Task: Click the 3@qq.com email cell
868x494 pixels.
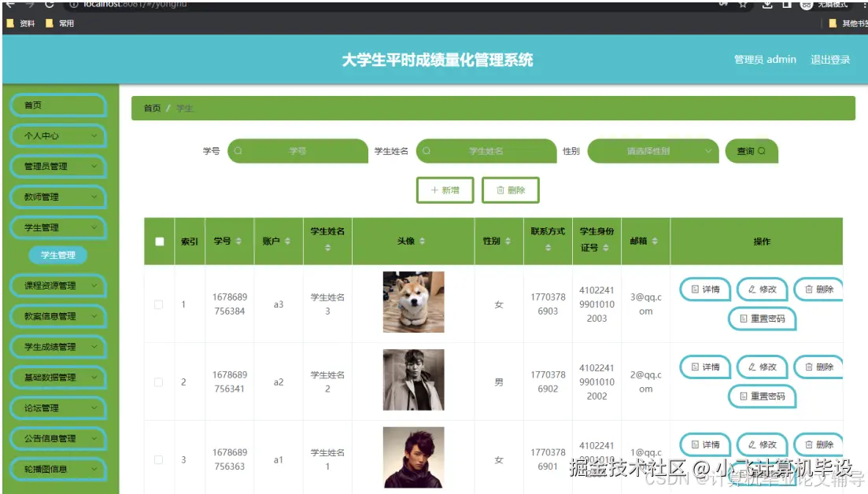Action: pos(646,304)
